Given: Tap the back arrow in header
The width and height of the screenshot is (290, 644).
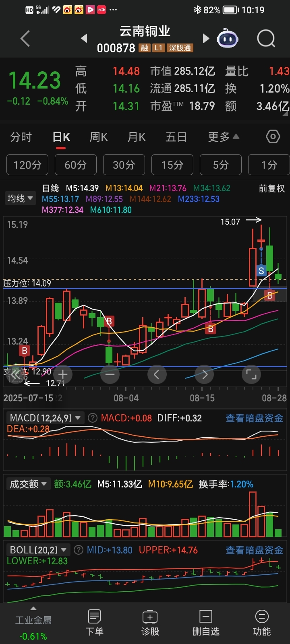Looking at the screenshot, I should pyautogui.click(x=25, y=39).
